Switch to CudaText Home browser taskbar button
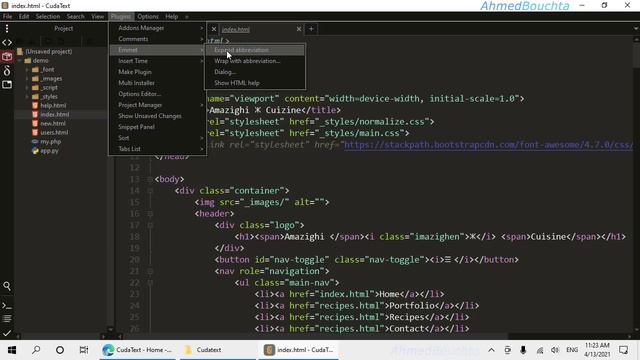 [137, 350]
